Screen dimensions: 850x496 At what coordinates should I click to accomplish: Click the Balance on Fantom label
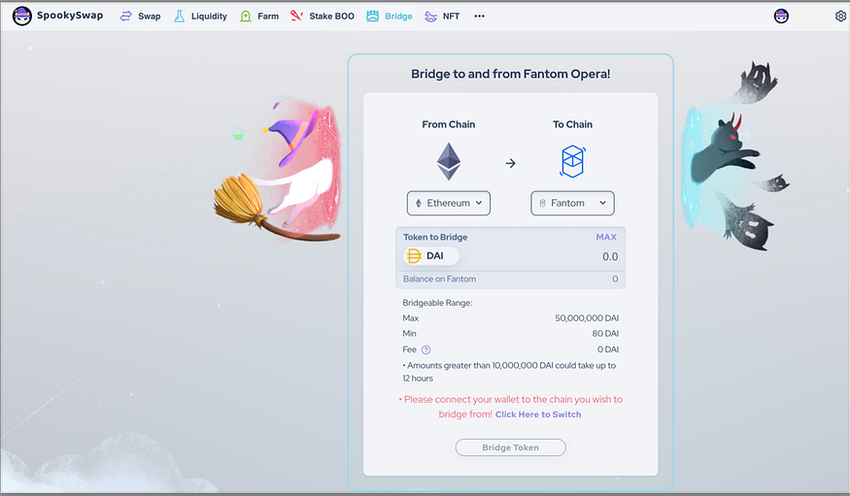pyautogui.click(x=439, y=279)
